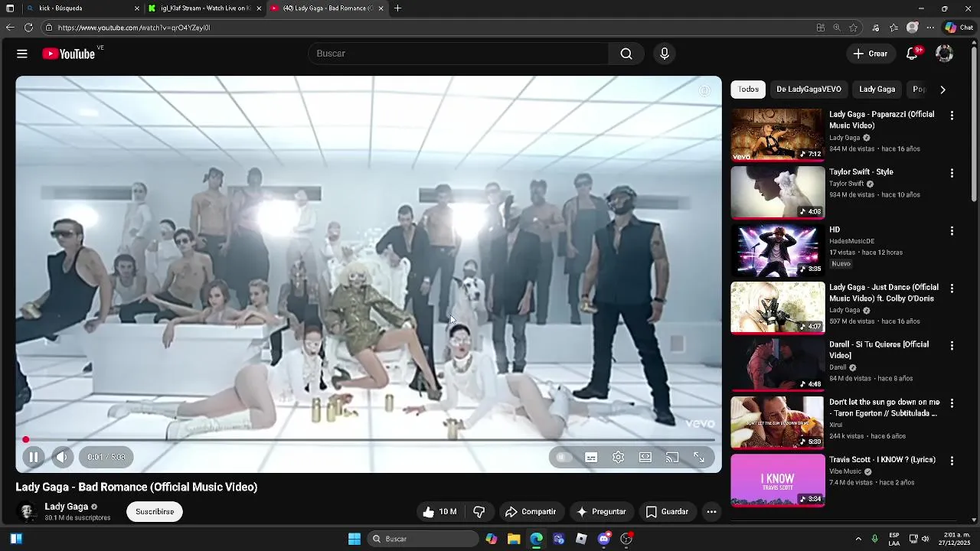Switch to the Kick stream browser tab
This screenshot has height=551, width=980.
pyautogui.click(x=204, y=8)
